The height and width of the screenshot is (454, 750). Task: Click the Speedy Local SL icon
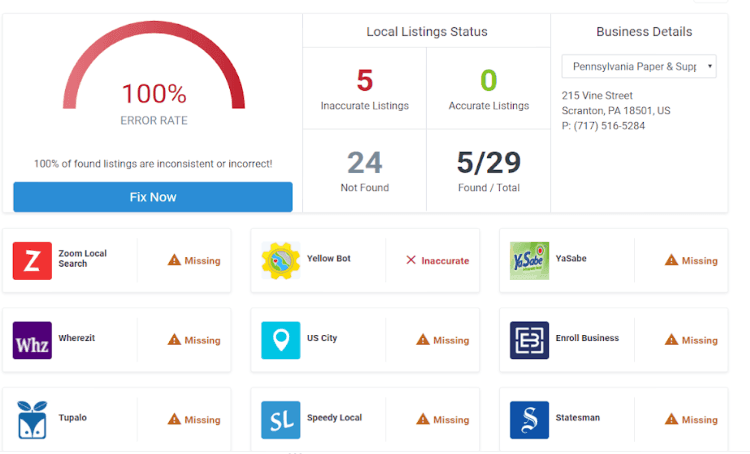280,420
